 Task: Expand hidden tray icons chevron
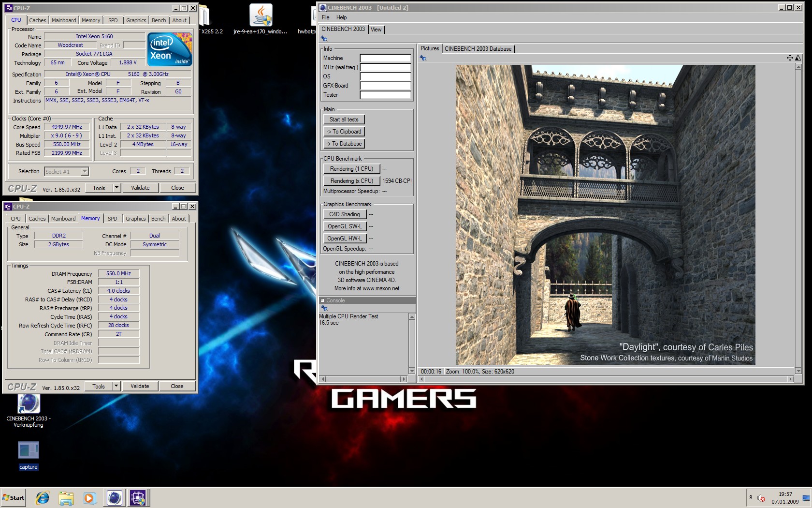pos(751,497)
